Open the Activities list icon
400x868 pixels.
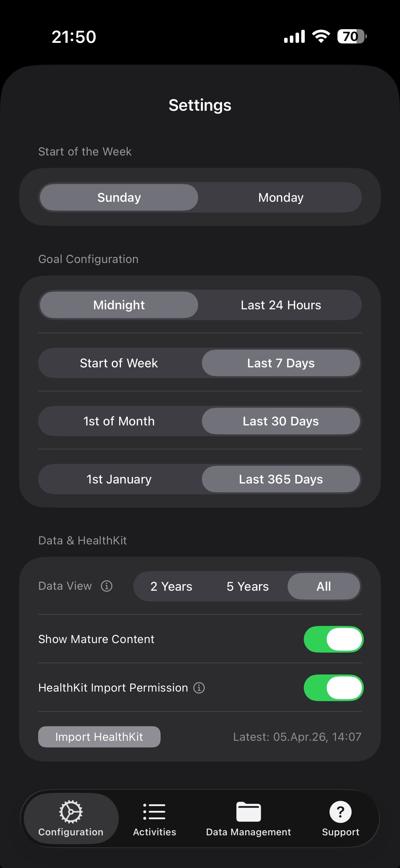coord(155,812)
